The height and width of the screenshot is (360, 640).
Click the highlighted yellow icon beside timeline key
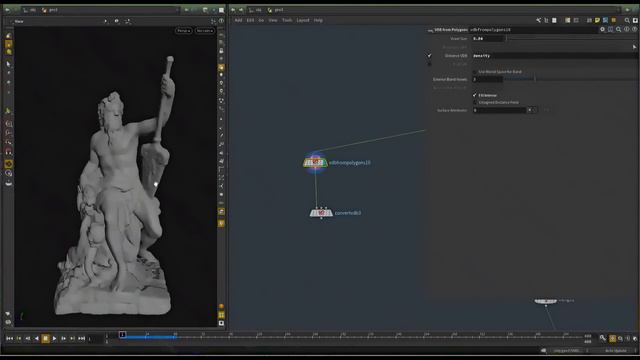coord(612,338)
